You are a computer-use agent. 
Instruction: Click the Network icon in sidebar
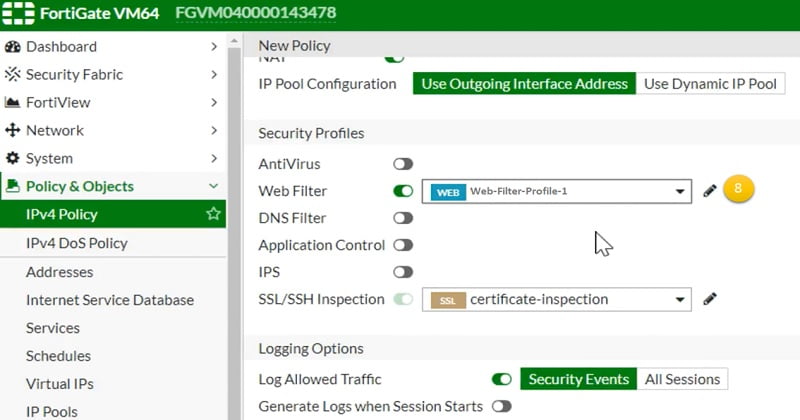coord(13,130)
